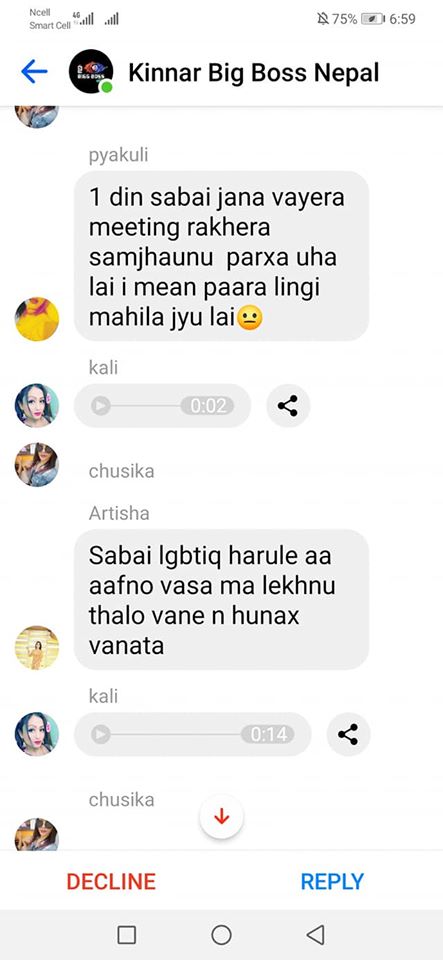Tap kali's avatar next to 0:02 audio

point(37,405)
